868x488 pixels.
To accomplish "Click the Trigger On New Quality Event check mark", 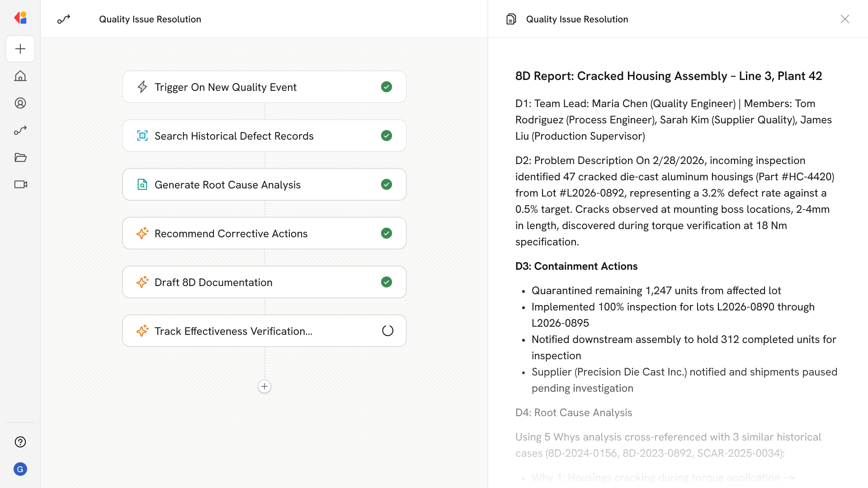I will click(x=387, y=87).
